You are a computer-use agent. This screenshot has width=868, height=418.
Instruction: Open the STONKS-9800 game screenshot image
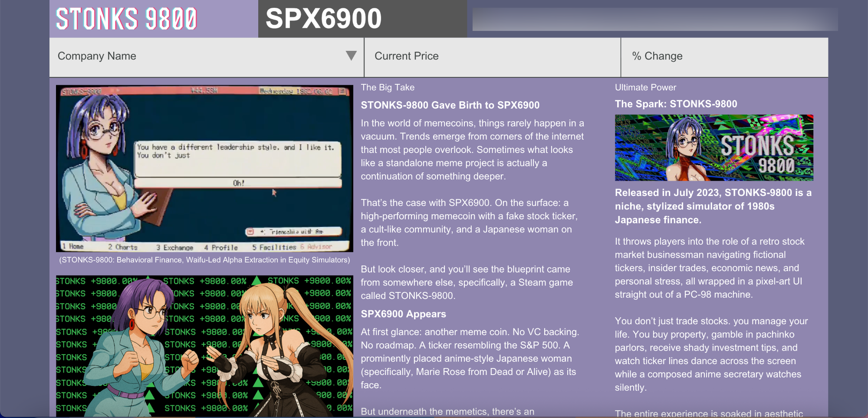point(204,169)
